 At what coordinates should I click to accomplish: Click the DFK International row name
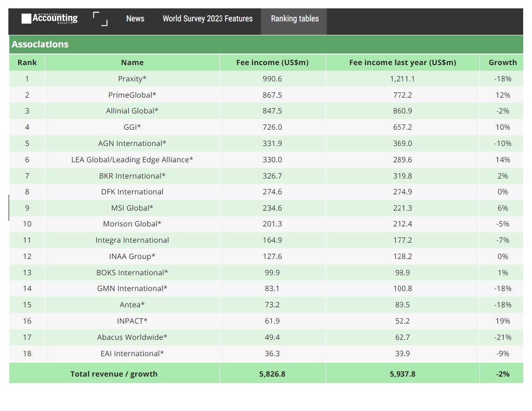[x=132, y=192]
